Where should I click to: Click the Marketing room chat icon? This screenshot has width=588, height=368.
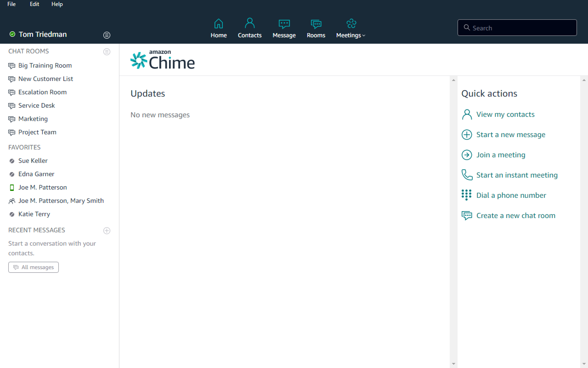pos(12,119)
